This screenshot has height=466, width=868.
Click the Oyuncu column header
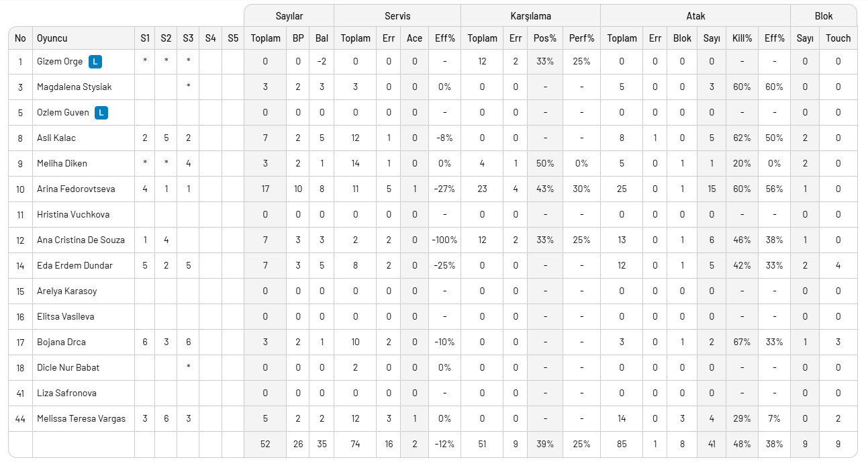[52, 38]
